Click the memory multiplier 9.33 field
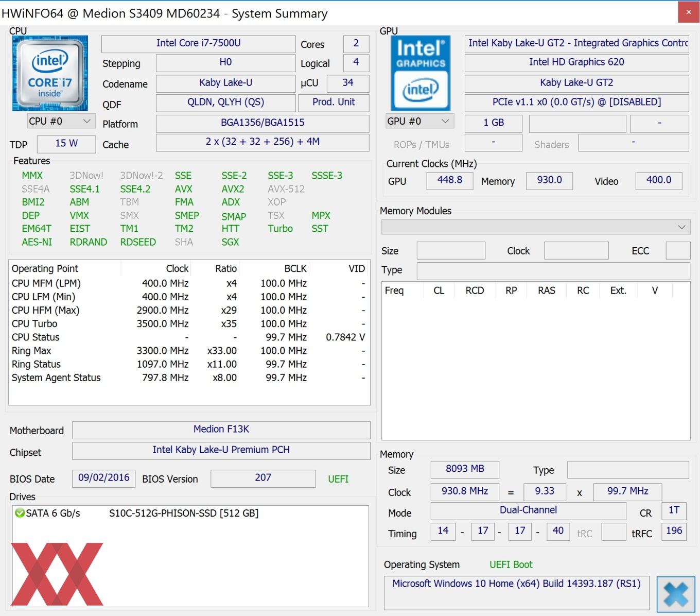700x616 pixels. (x=545, y=492)
